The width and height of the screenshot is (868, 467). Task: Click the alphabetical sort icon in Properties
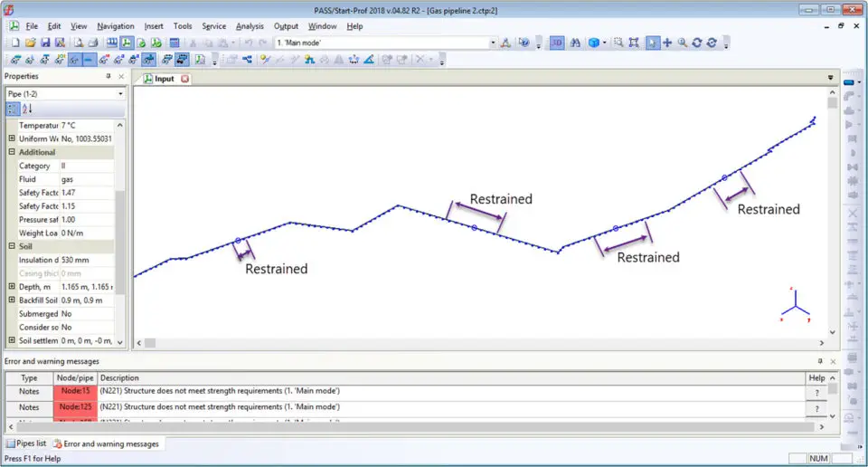click(27, 109)
